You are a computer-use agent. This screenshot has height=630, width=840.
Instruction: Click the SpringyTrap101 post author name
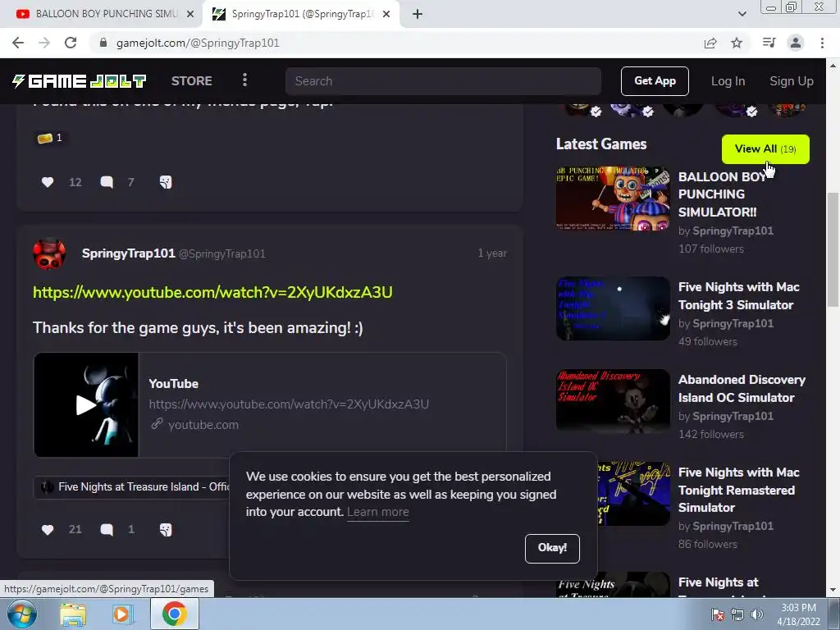(129, 253)
